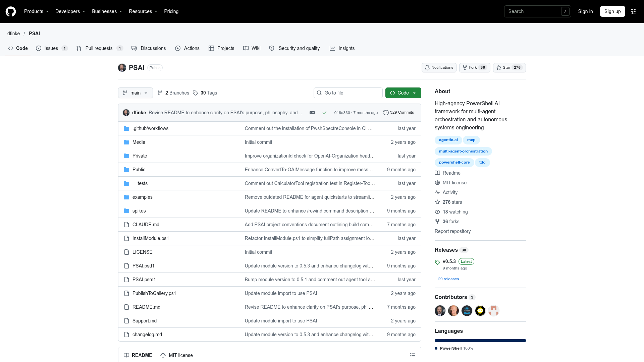Screen dimensions: 644x362
Task: Toggle Notifications for the repository
Action: pyautogui.click(x=439, y=68)
